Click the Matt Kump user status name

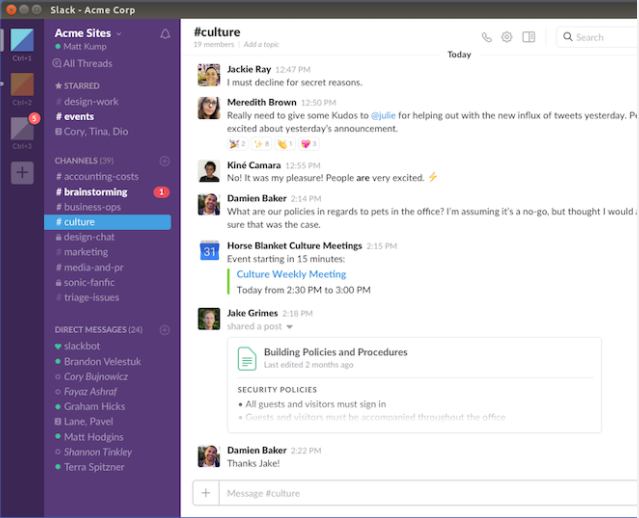coord(85,46)
